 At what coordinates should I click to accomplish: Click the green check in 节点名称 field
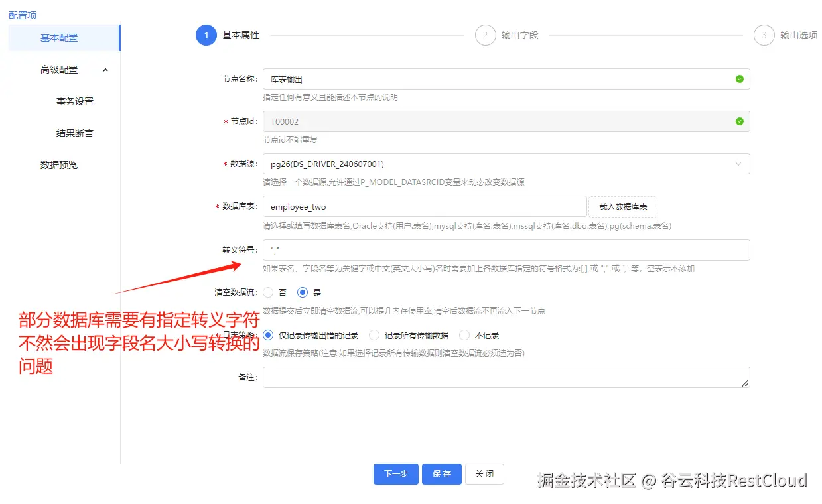pyautogui.click(x=740, y=79)
